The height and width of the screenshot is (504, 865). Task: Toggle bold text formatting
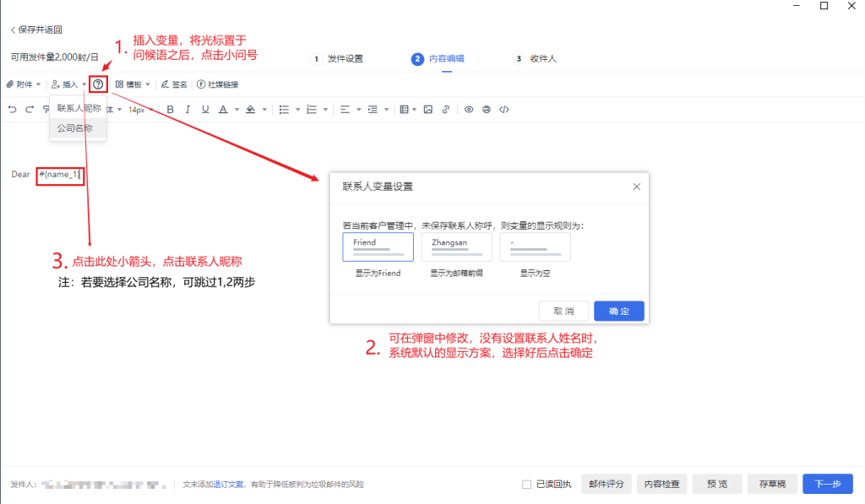pyautogui.click(x=170, y=110)
